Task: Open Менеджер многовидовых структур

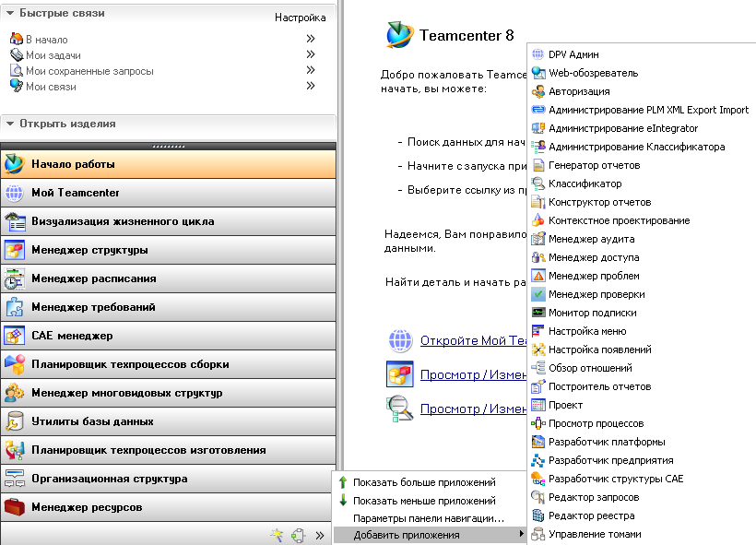Action: [169, 393]
